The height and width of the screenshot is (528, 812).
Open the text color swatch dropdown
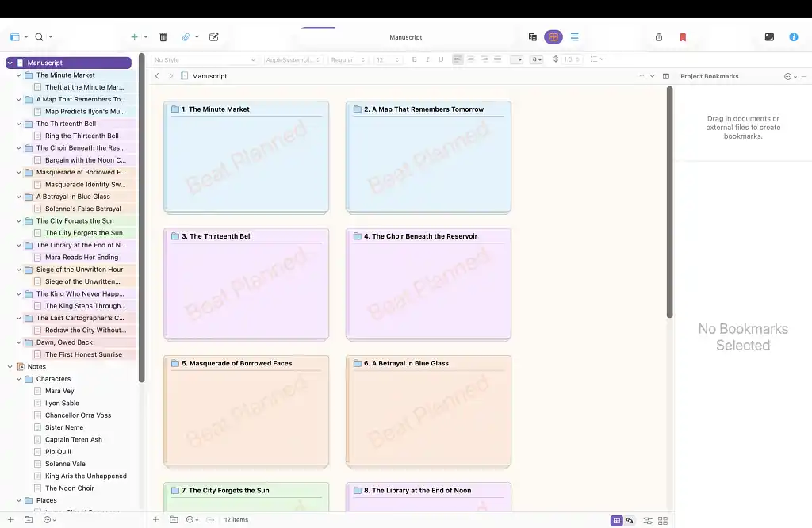pos(517,60)
